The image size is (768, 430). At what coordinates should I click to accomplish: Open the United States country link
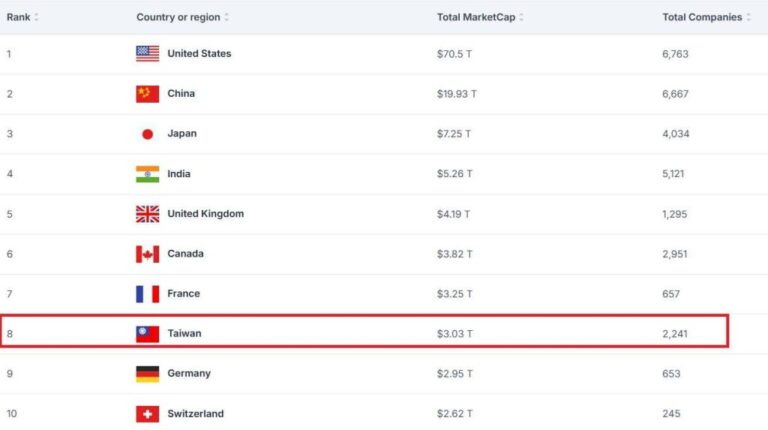pyautogui.click(x=199, y=54)
